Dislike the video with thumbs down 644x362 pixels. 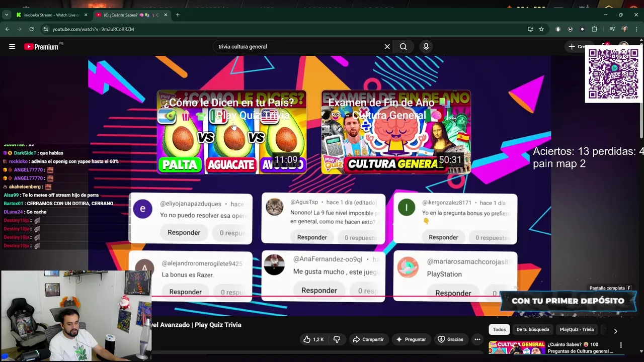(x=337, y=339)
